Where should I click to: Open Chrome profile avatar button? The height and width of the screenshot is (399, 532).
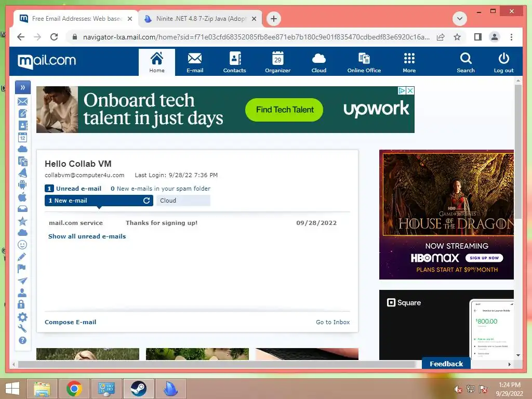tap(495, 37)
